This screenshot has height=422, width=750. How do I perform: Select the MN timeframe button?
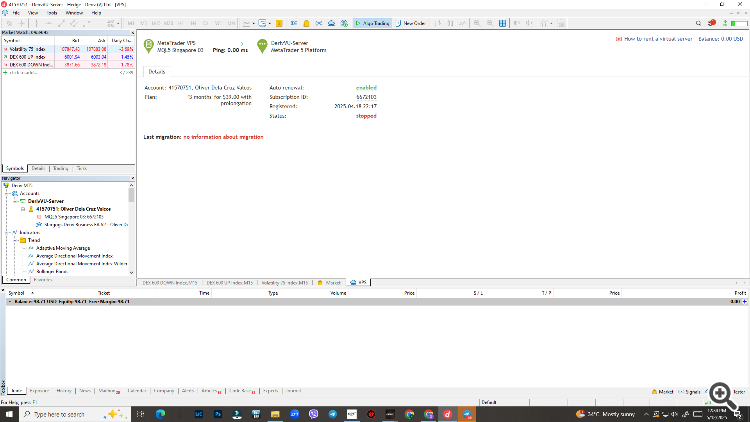pyautogui.click(x=231, y=23)
